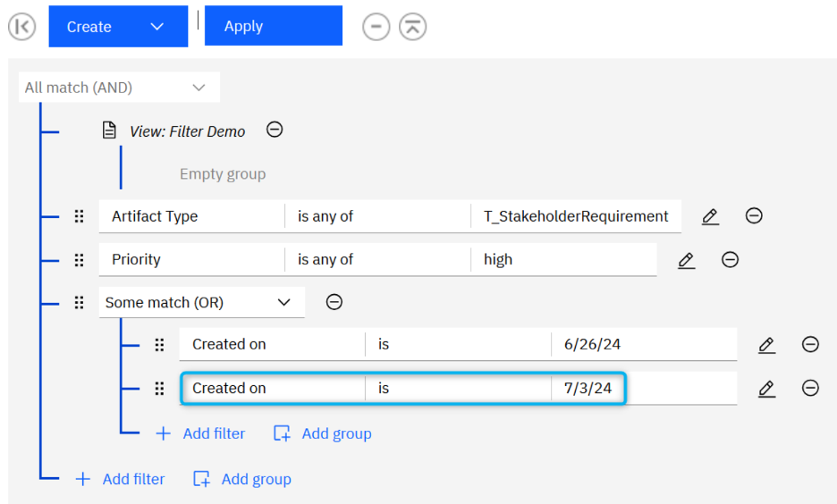Click the 'high' priority value
The image size is (837, 504).
point(563,259)
